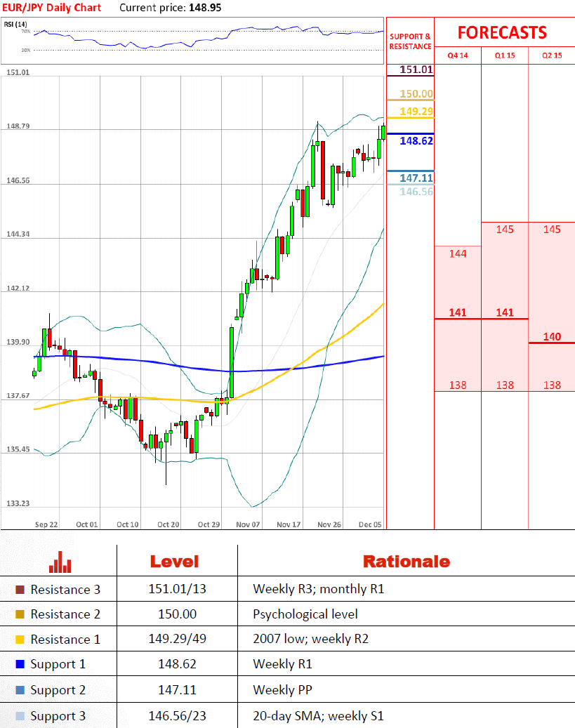Click rationale Weekly R3; monthly R1

click(x=319, y=589)
